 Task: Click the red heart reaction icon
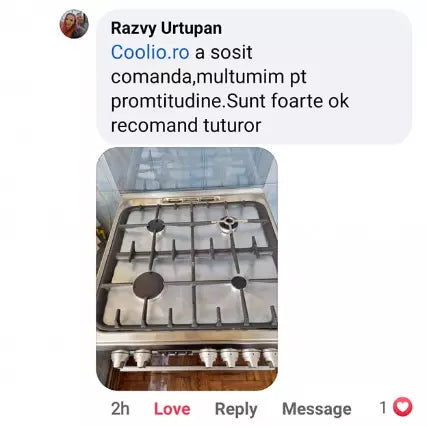click(x=402, y=407)
